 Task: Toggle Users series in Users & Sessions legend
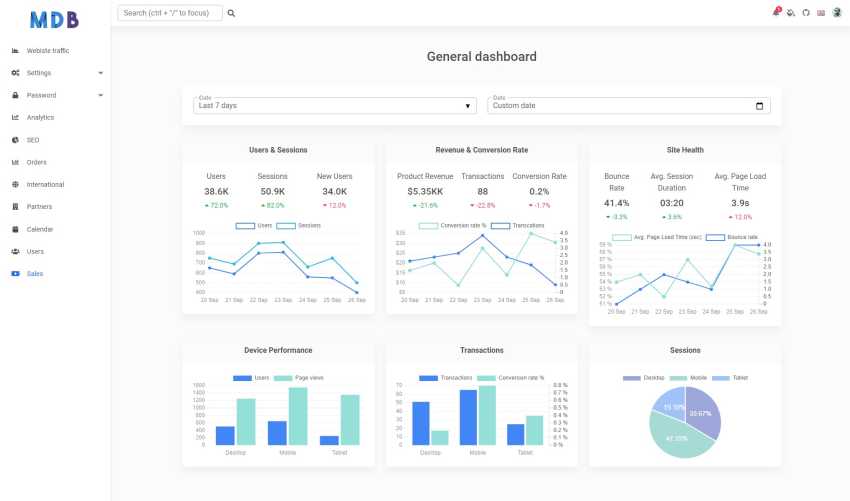[254, 226]
